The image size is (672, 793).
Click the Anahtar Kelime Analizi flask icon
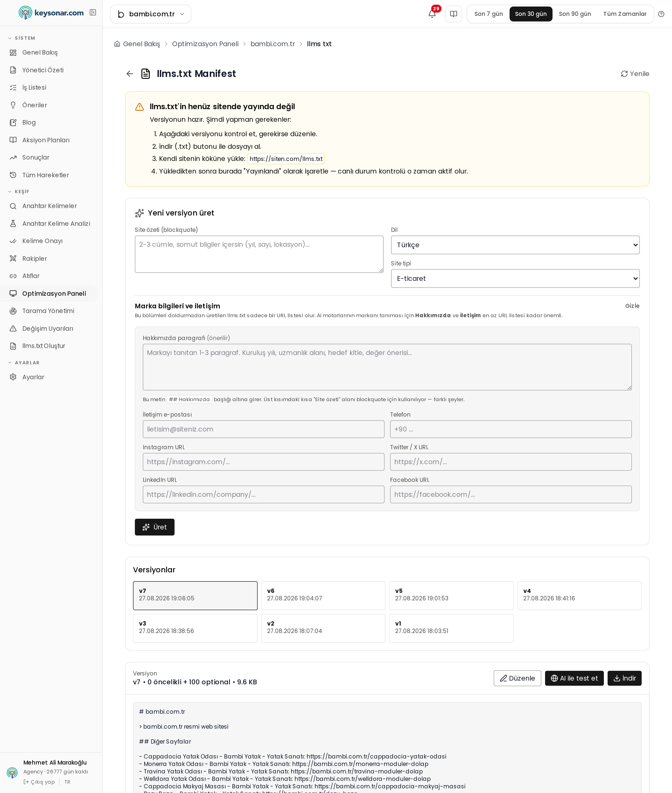point(13,223)
